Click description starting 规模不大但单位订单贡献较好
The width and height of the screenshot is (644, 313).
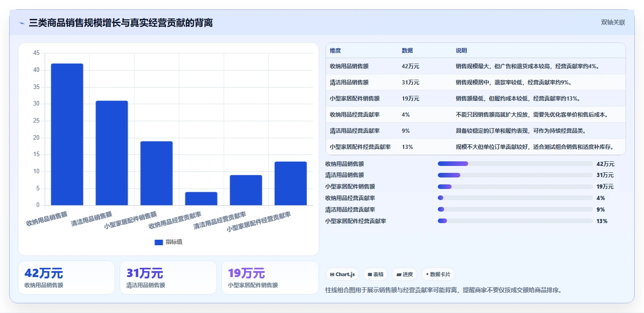coord(534,147)
